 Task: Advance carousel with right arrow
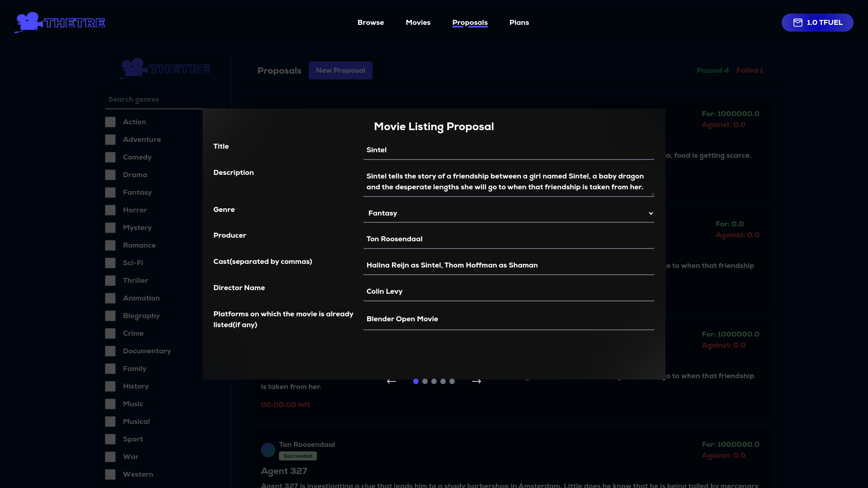pos(476,381)
